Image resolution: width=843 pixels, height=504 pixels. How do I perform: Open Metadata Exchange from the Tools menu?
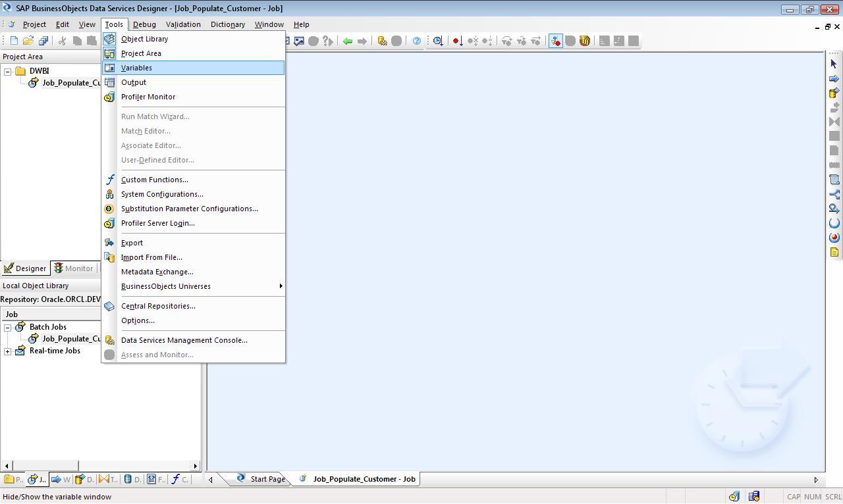point(193,272)
